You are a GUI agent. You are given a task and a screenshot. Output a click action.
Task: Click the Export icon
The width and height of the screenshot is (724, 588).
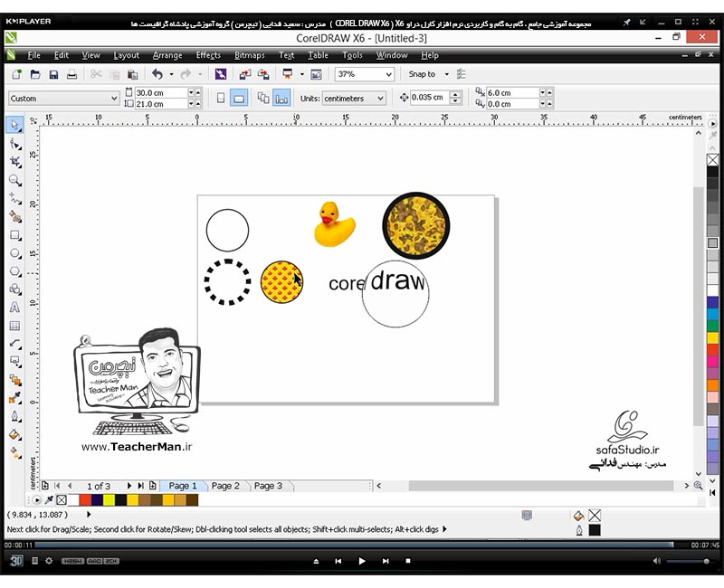point(263,74)
